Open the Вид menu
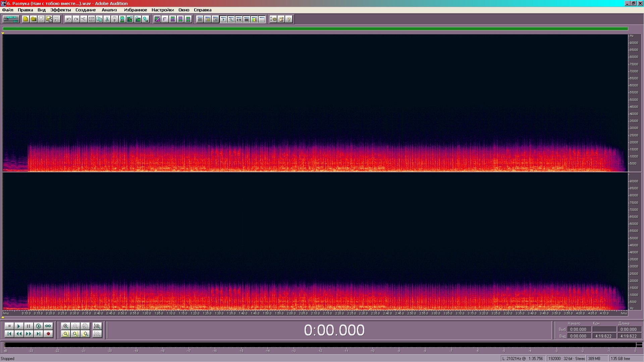 [x=42, y=10]
